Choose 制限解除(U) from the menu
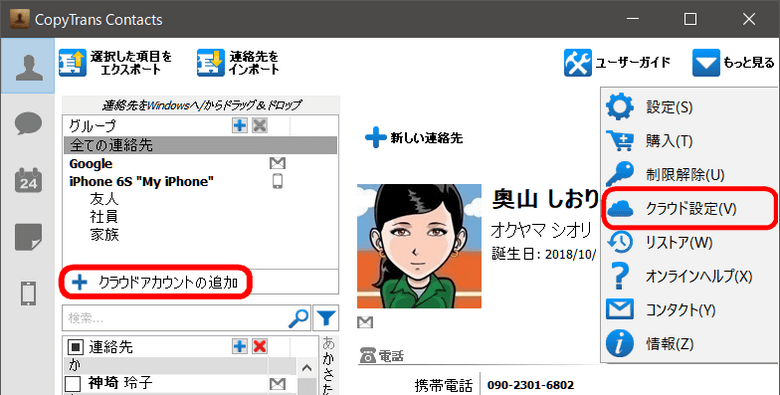The image size is (780, 395). (x=689, y=175)
